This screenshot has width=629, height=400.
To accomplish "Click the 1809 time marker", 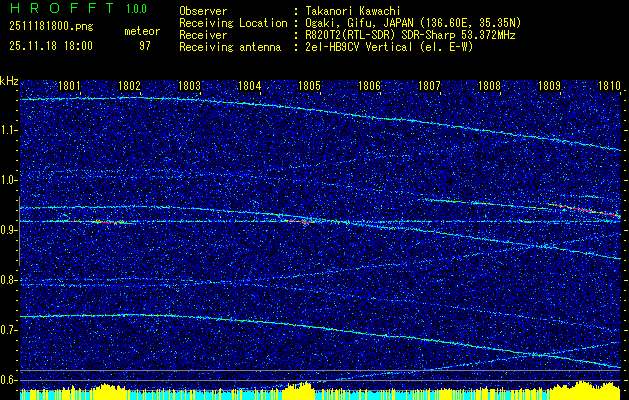I will (x=549, y=86).
